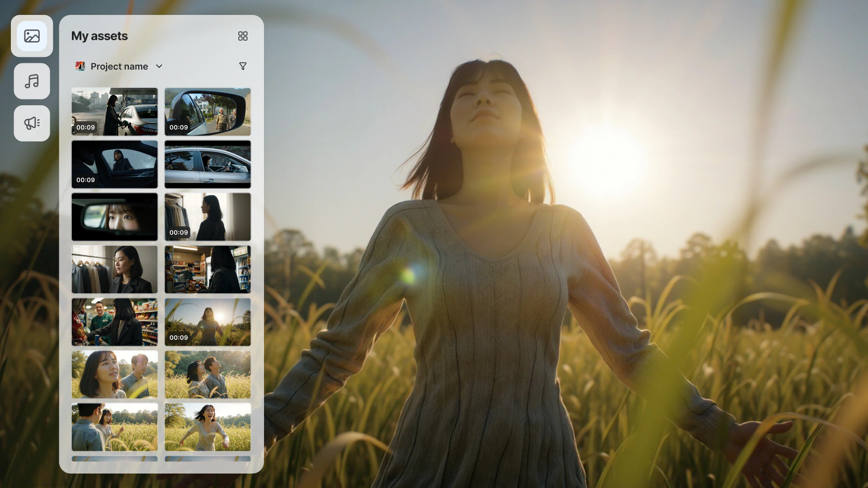Open the assets filter
The width and height of the screenshot is (868, 488).
pyautogui.click(x=243, y=66)
